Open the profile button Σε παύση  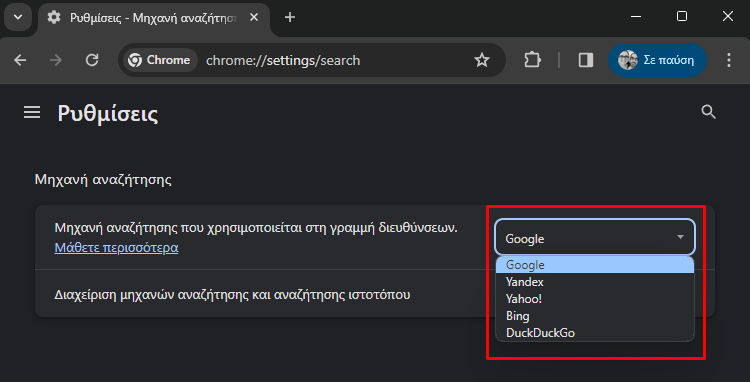(x=657, y=60)
